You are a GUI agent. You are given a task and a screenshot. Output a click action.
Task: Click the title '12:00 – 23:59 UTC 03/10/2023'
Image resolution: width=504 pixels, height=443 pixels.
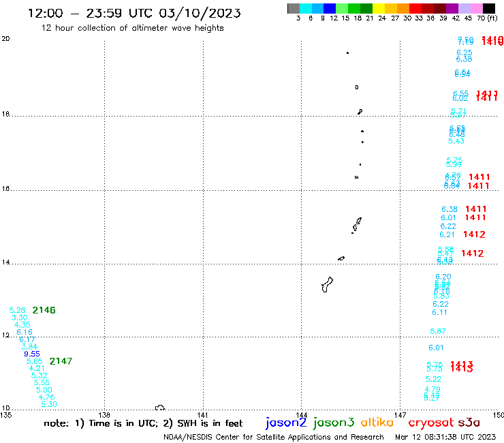[x=134, y=13]
